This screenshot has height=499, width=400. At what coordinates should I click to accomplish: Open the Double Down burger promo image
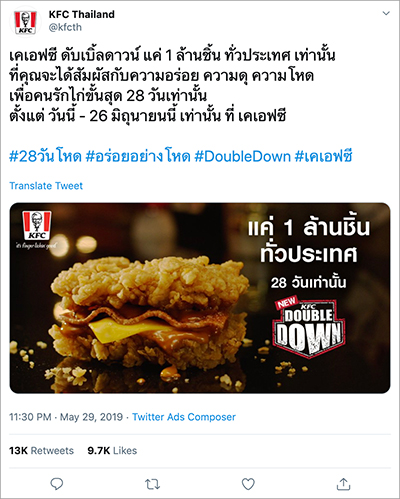[200, 298]
